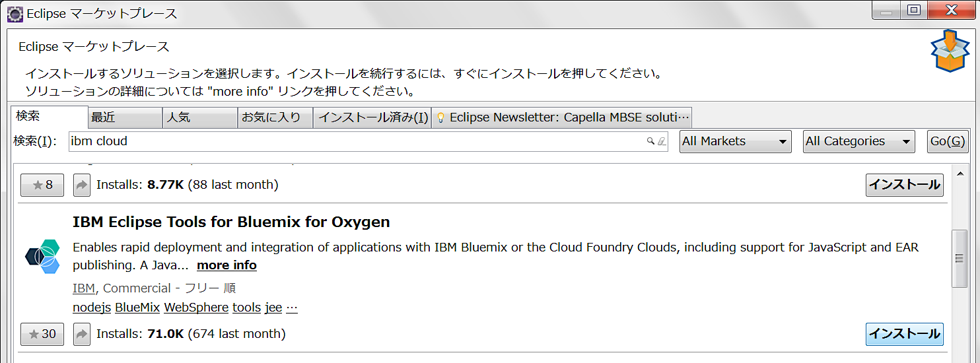Switch to the お気に入り tab
The width and height of the screenshot is (980, 363).
(x=275, y=117)
